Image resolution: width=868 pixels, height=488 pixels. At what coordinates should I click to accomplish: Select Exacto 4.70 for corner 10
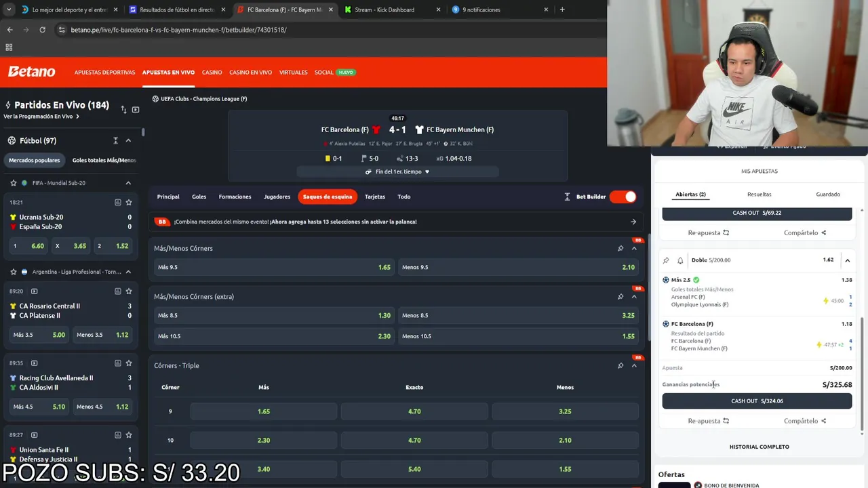coord(414,441)
